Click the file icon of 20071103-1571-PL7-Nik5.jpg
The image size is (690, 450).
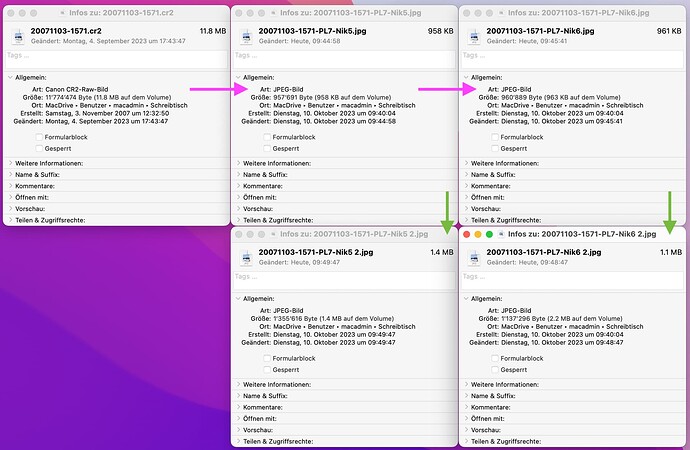pos(246,36)
